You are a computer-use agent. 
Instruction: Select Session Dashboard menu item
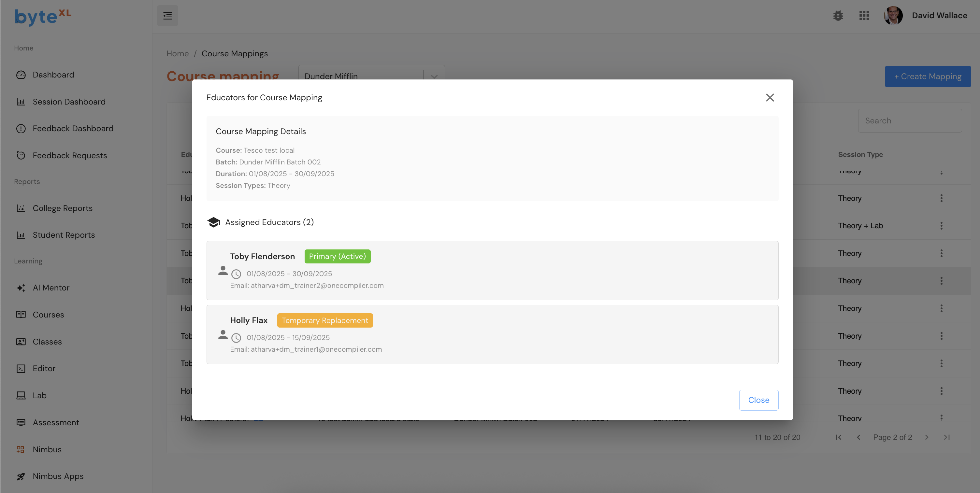pos(69,102)
